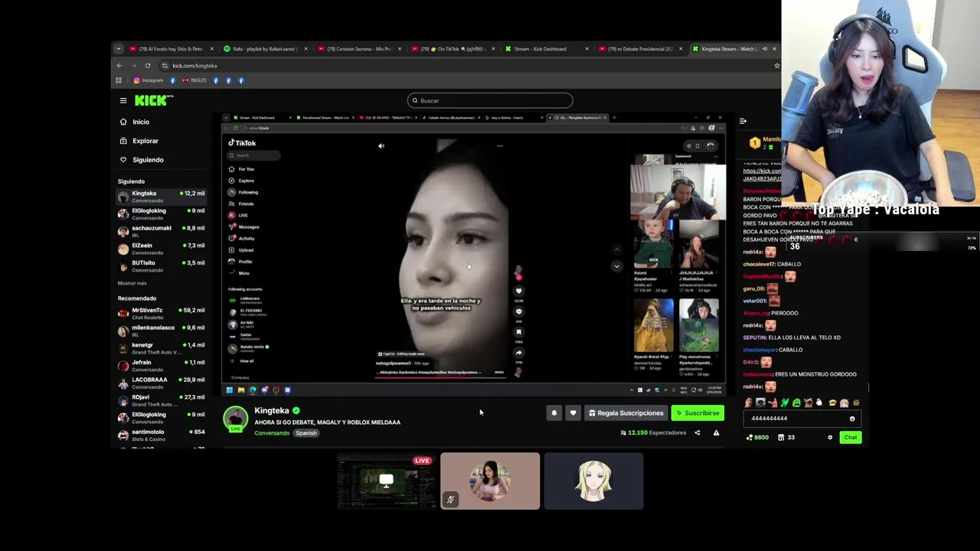The width and height of the screenshot is (980, 551).
Task: Open Explorar in Kick sidebar
Action: click(x=139, y=141)
